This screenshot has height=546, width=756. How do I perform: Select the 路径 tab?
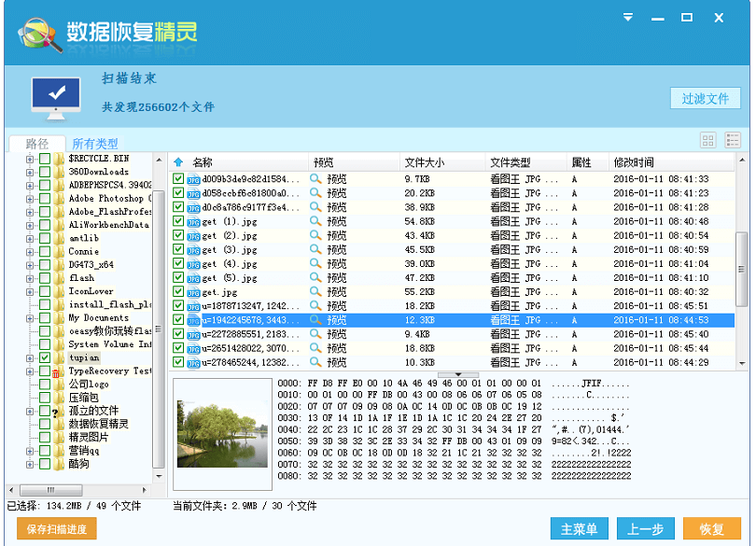point(37,144)
